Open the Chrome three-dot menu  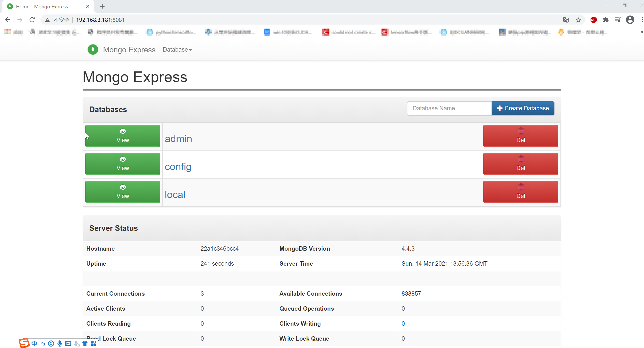(642, 20)
